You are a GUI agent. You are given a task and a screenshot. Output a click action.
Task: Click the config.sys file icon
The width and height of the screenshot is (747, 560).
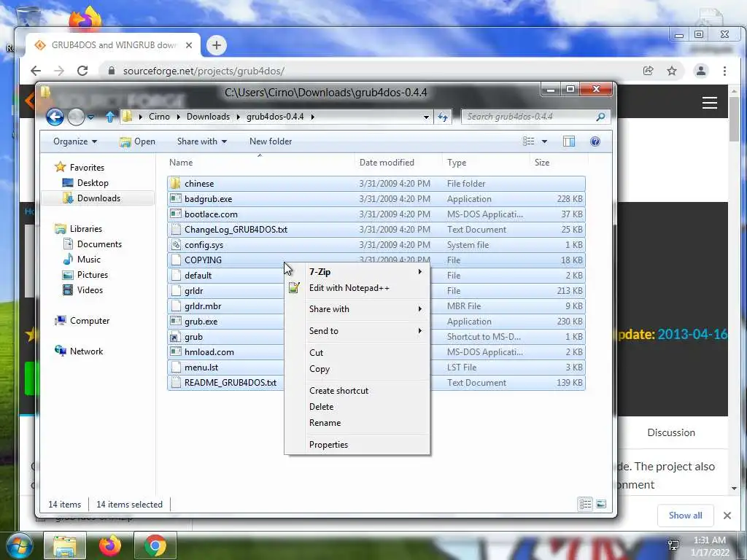(176, 245)
